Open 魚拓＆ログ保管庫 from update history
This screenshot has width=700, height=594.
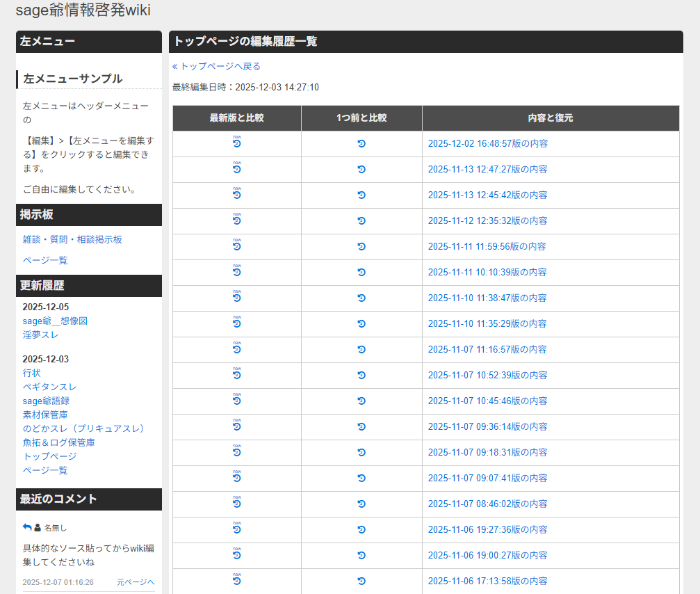tap(58, 442)
